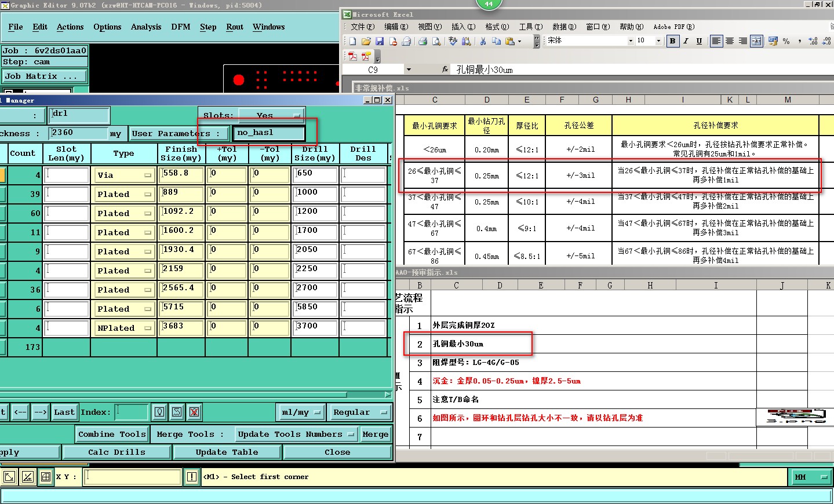
Task: Click the Print icon in Excel toolbar
Action: 423,41
